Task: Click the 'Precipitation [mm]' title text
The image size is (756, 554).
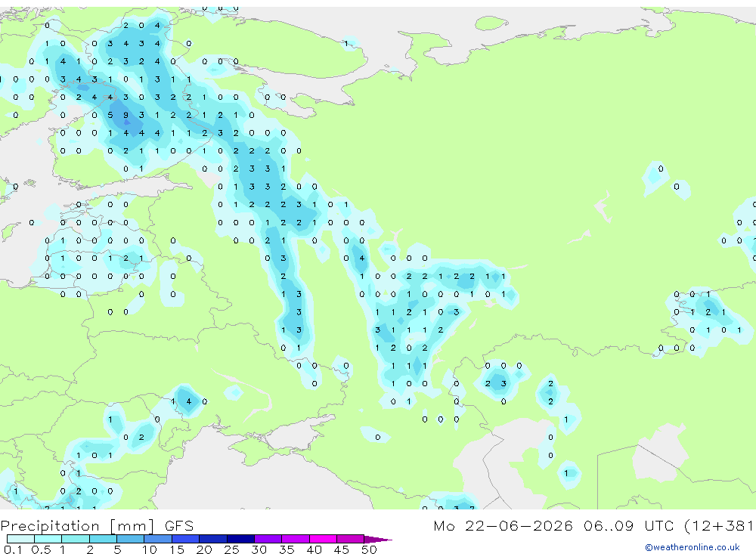Action: (78, 526)
